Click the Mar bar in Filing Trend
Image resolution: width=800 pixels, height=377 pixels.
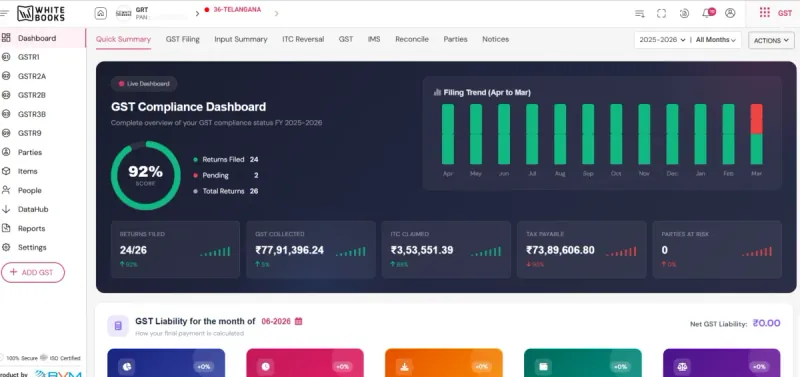(756, 134)
